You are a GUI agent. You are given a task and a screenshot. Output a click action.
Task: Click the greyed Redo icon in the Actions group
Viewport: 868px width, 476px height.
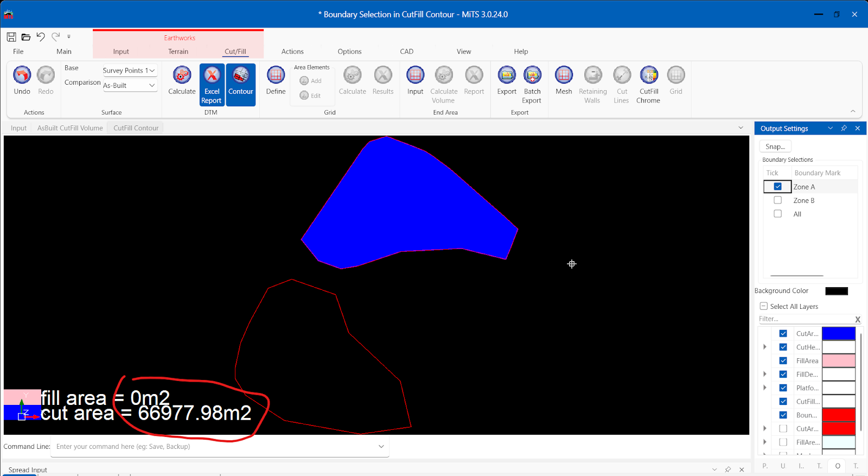tap(46, 75)
